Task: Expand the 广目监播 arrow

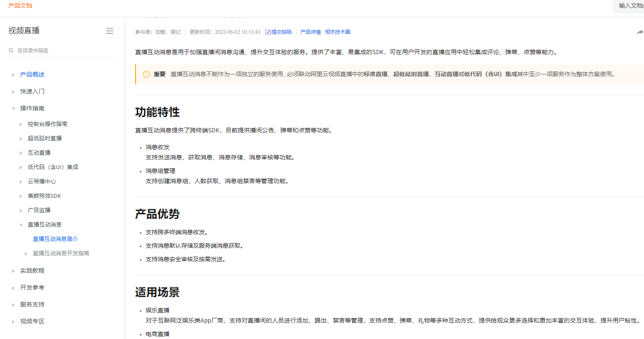Action: (x=21, y=211)
